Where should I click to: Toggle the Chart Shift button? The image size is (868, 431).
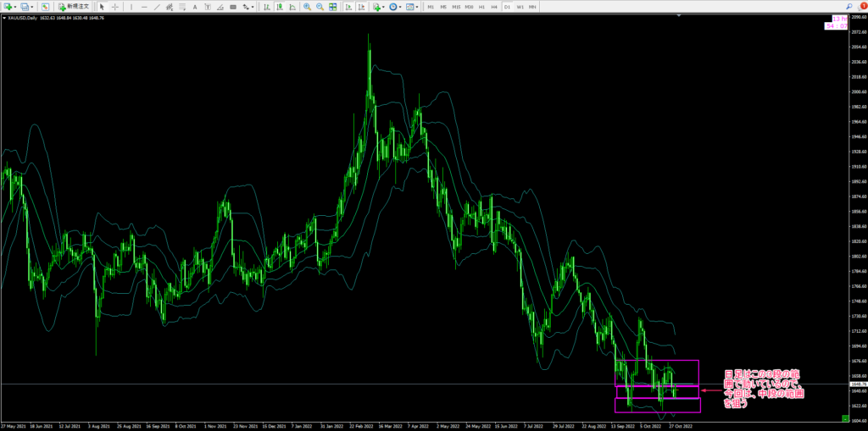[361, 7]
